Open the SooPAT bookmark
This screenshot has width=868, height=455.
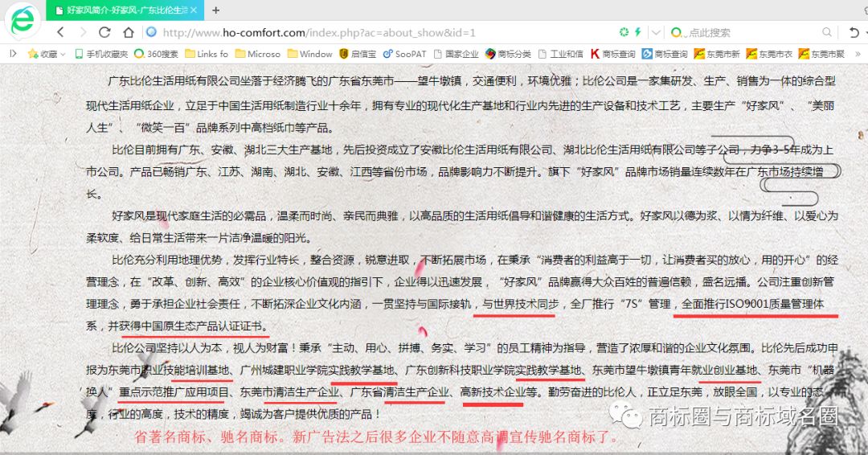(404, 54)
